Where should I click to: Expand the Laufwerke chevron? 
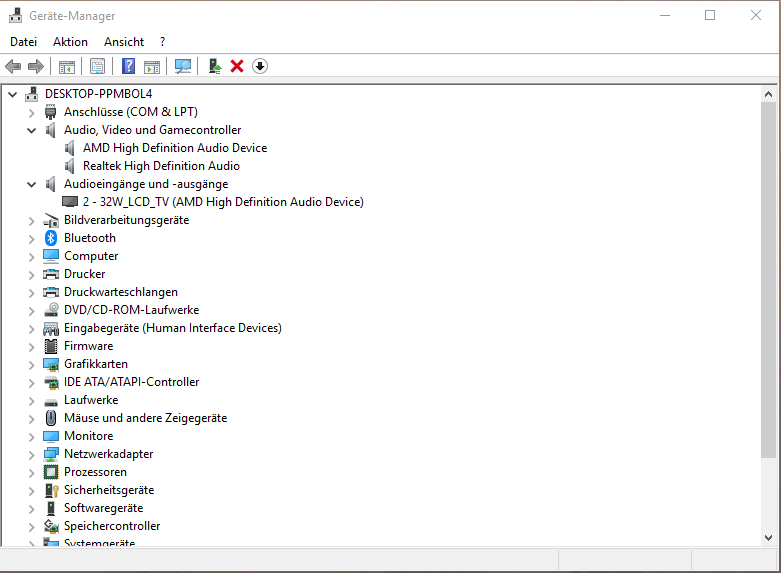[x=31, y=401]
